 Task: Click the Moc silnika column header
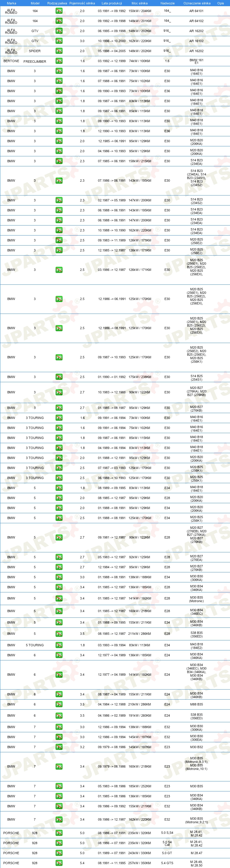point(139,3)
